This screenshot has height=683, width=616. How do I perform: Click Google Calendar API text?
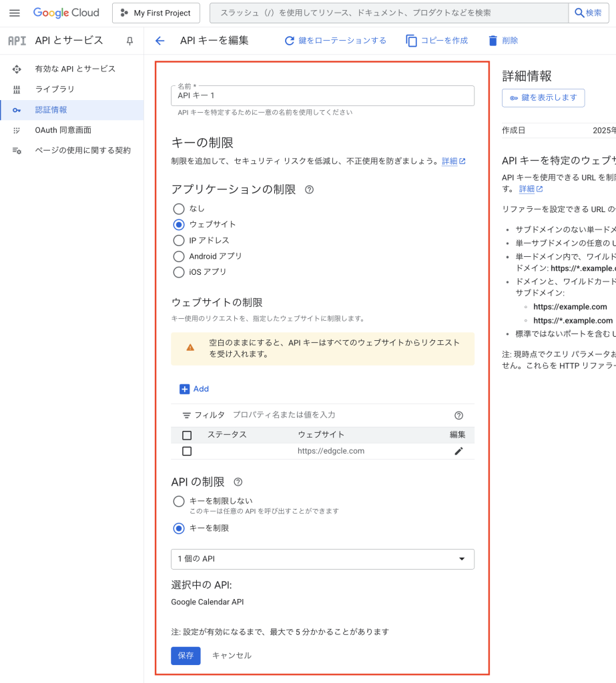click(x=208, y=602)
